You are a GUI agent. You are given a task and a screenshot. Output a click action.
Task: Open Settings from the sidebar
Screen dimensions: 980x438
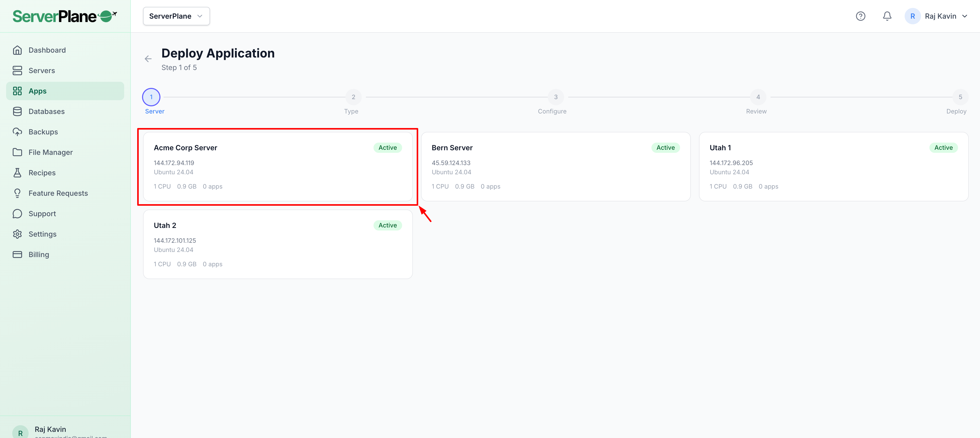click(42, 234)
